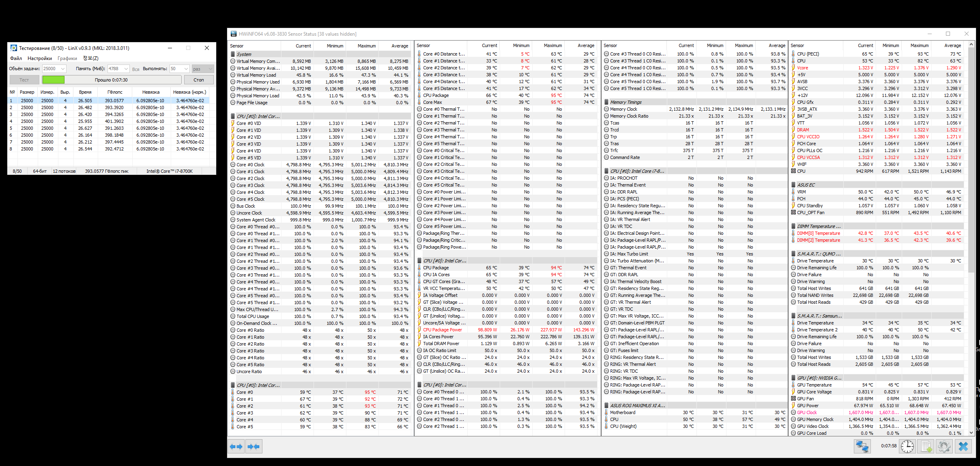This screenshot has width=980, height=466.
Task: Open the Файл menu
Action: click(16, 58)
